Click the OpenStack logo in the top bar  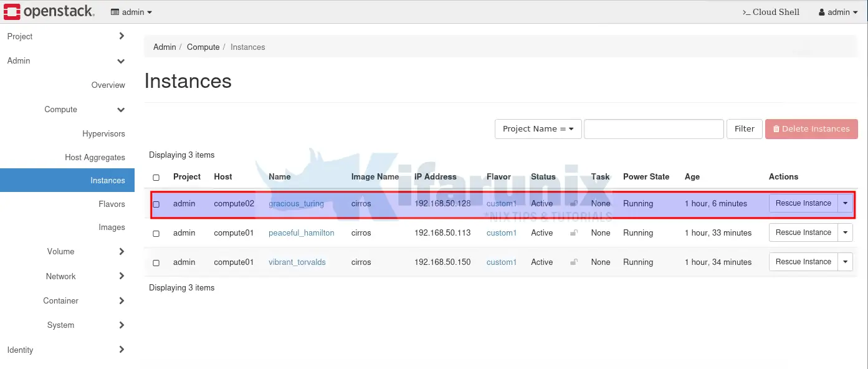tap(50, 11)
